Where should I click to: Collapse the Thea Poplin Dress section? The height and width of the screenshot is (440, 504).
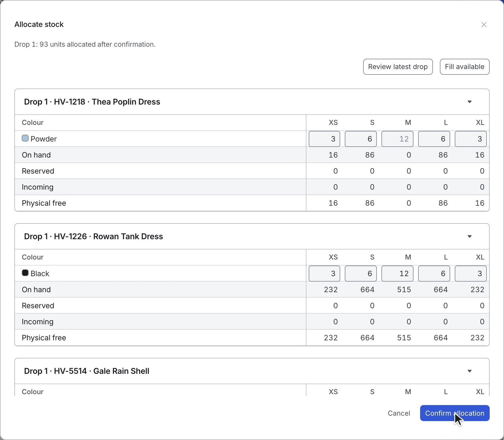coord(469,102)
